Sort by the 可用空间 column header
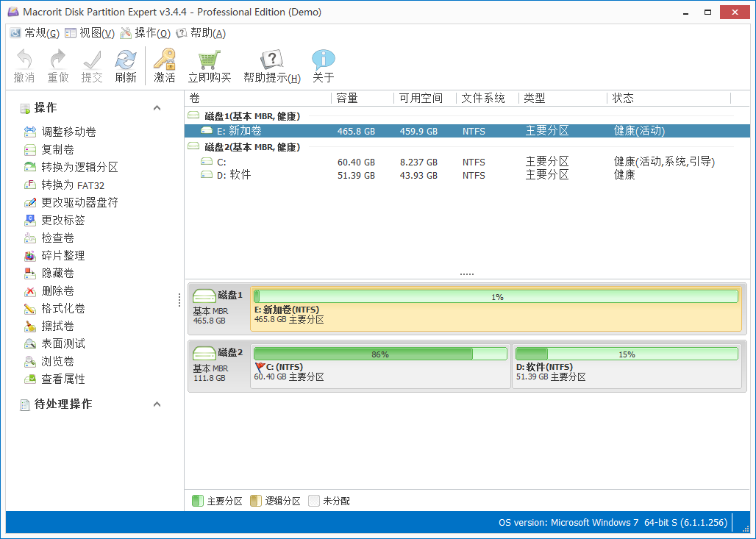Viewport: 756px width, 539px height. (x=425, y=99)
